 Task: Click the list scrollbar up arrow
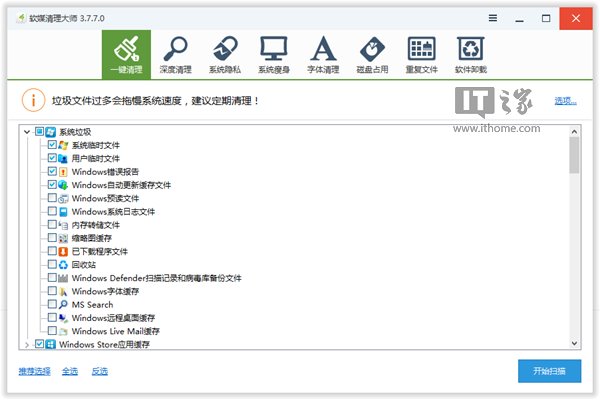[574, 132]
